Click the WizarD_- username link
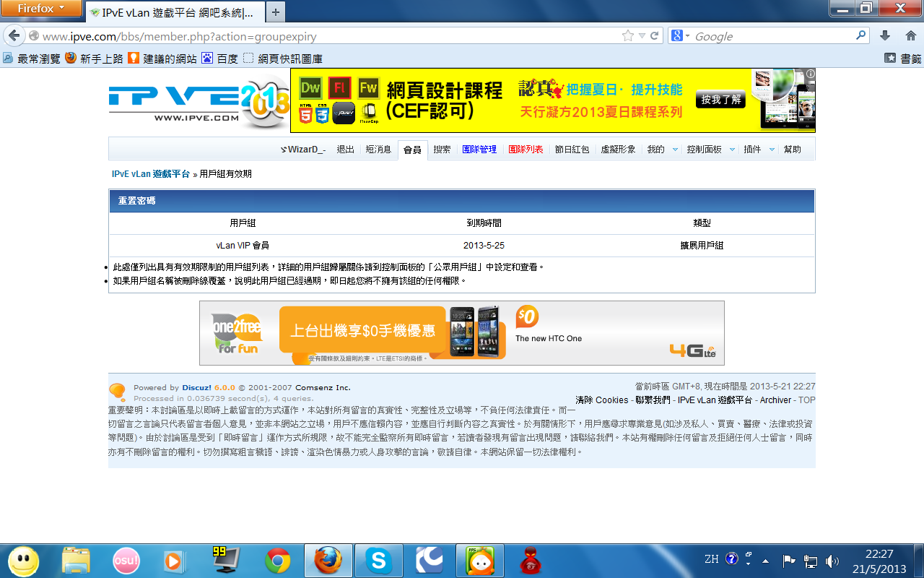Viewport: 924px width, 578px height. (x=304, y=150)
